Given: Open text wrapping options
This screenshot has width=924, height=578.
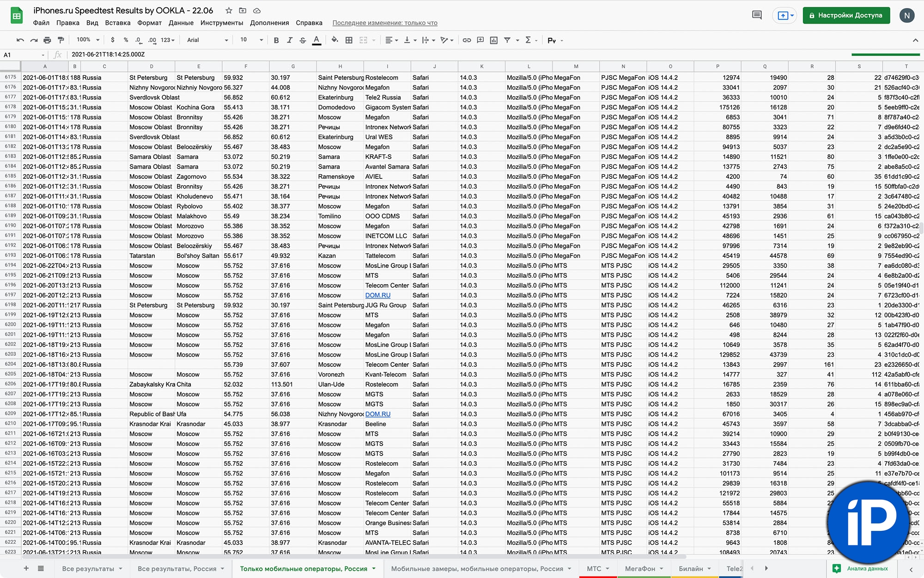Looking at the screenshot, I should click(428, 40).
